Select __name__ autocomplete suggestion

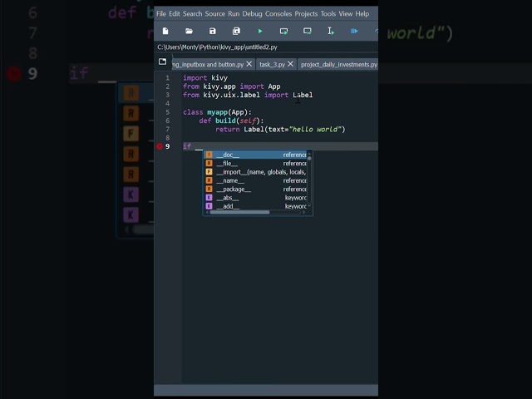(x=256, y=180)
